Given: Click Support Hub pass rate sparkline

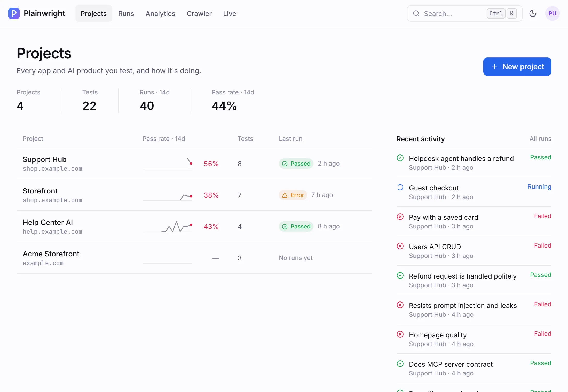Looking at the screenshot, I should pos(167,164).
